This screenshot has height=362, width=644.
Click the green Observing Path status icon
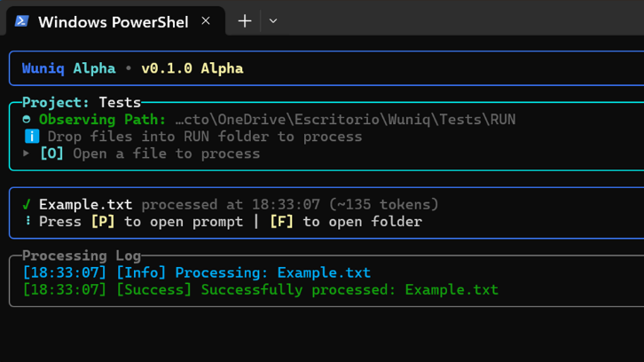click(27, 120)
